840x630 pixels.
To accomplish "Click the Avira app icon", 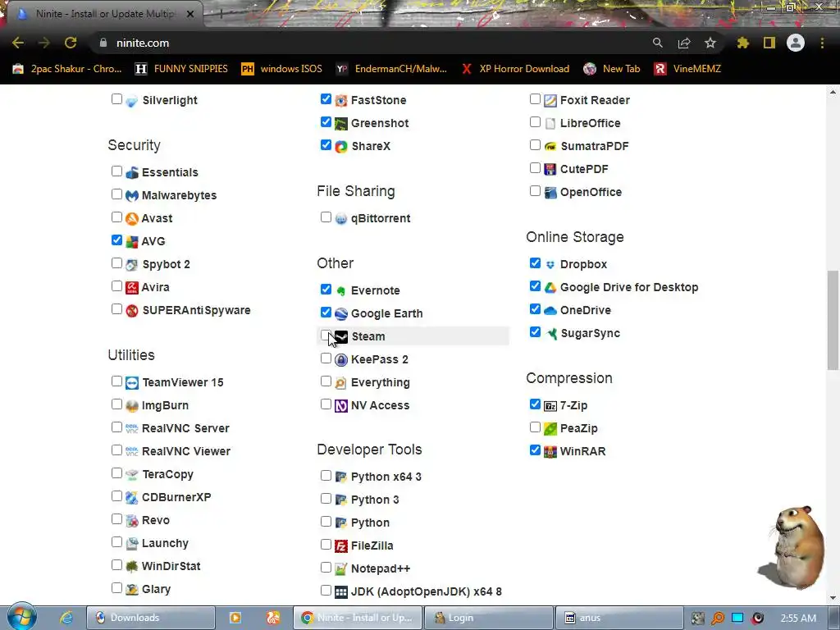I will [132, 288].
